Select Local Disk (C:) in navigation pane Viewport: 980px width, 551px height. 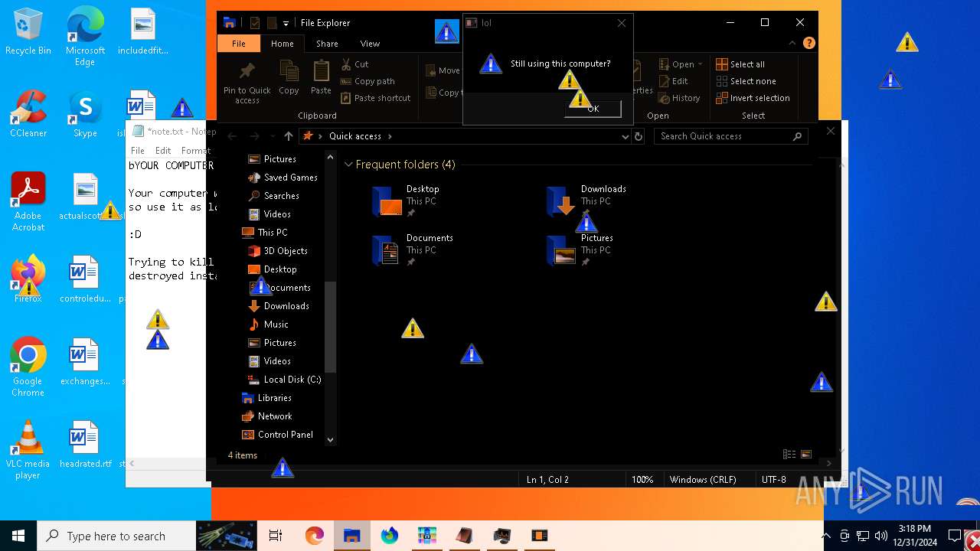284,380
